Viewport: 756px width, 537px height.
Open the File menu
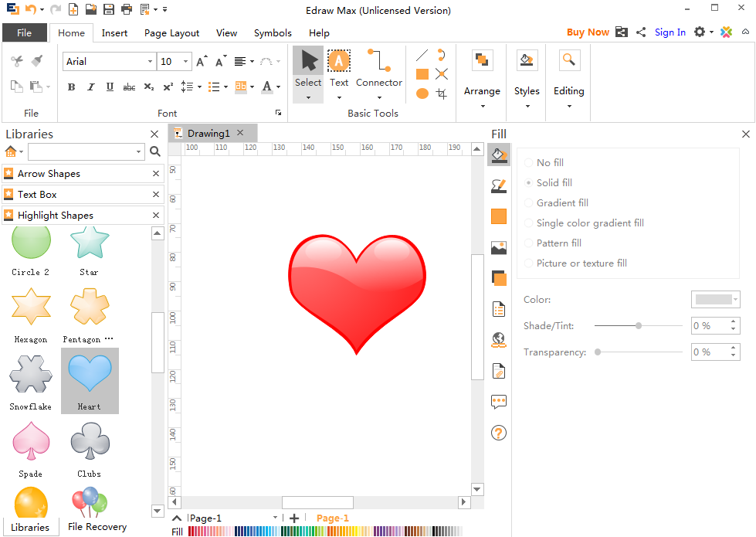click(25, 32)
